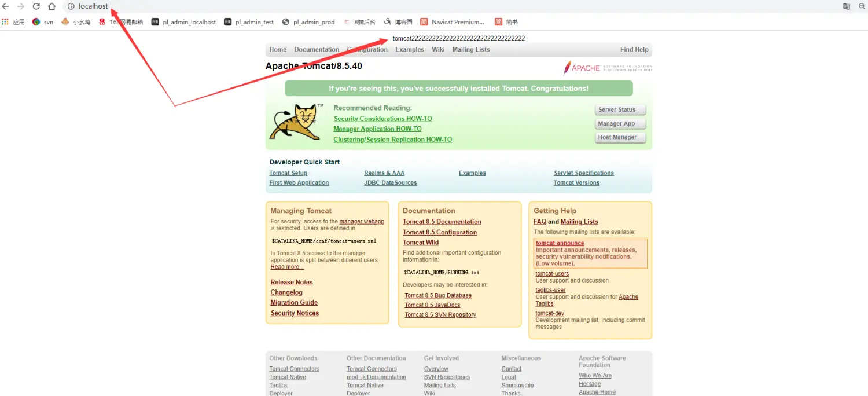Open the Security Notices link
The height and width of the screenshot is (396, 868).
click(295, 313)
